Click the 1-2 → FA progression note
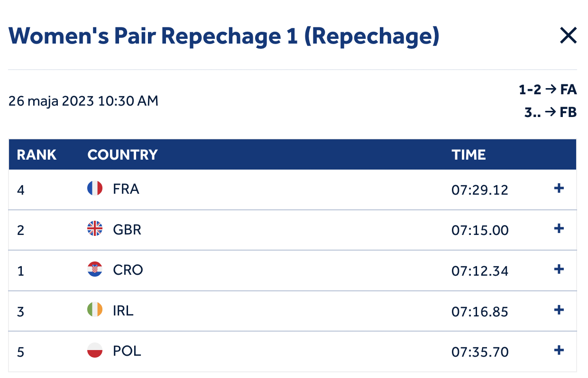588x378 pixels. pos(548,90)
